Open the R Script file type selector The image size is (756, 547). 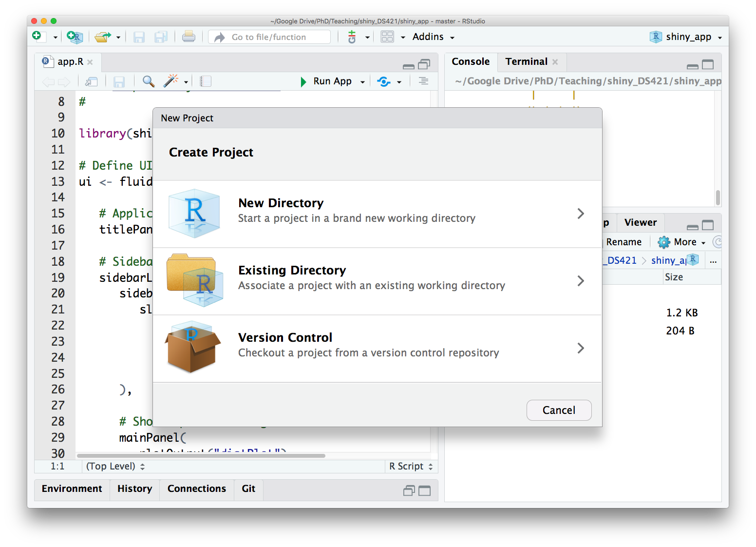click(411, 467)
